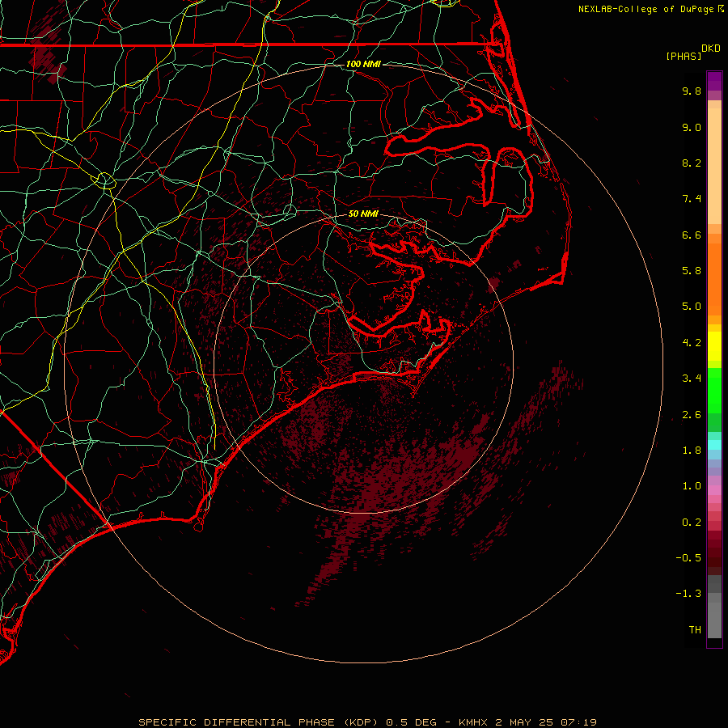Screen dimensions: 728x728
Task: Click the TH label on the color scale
Action: 695,629
